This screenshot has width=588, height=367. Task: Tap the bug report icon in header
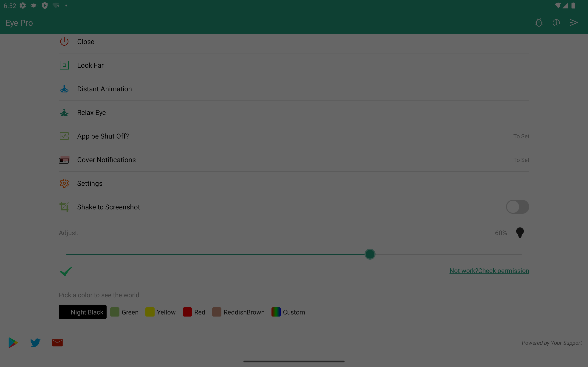point(539,23)
